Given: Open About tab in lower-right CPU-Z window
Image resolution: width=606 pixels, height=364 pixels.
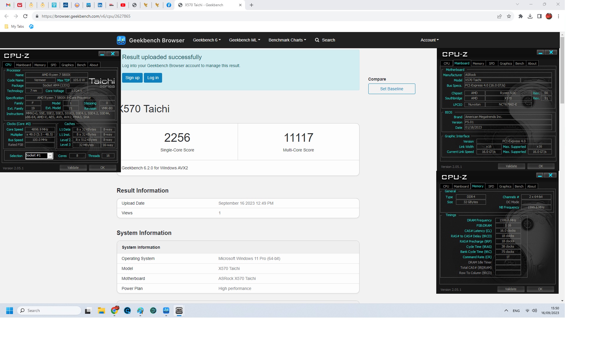Looking at the screenshot, I should (x=532, y=186).
